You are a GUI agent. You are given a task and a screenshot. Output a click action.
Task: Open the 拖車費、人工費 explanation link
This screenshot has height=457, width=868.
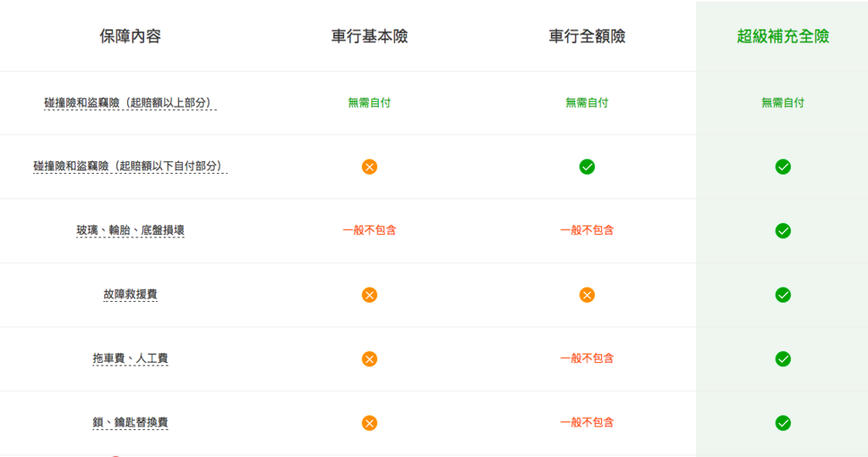[130, 359]
